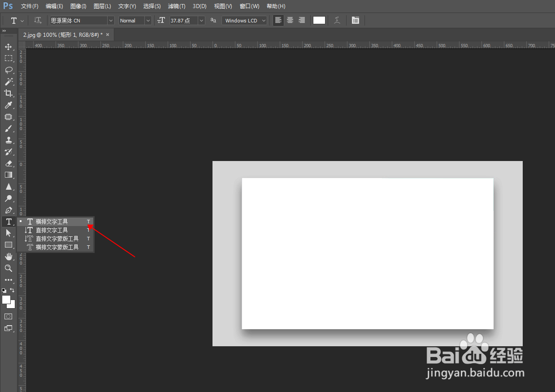Select the Move tool

click(x=9, y=47)
